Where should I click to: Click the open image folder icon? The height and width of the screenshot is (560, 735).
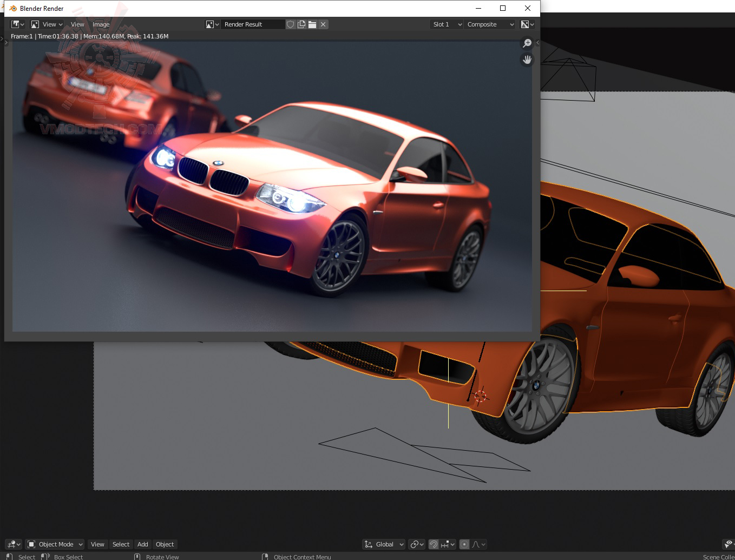point(312,24)
